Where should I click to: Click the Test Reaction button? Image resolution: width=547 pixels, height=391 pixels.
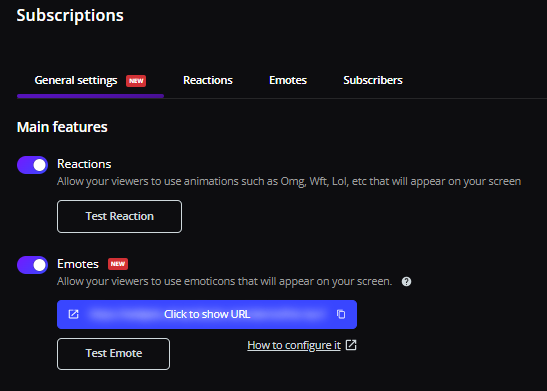click(119, 216)
